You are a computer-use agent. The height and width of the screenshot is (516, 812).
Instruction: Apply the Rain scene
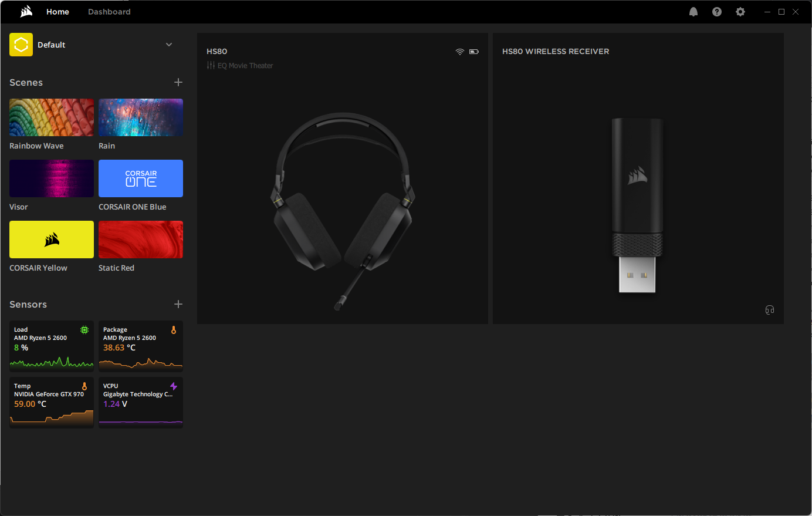pyautogui.click(x=141, y=117)
